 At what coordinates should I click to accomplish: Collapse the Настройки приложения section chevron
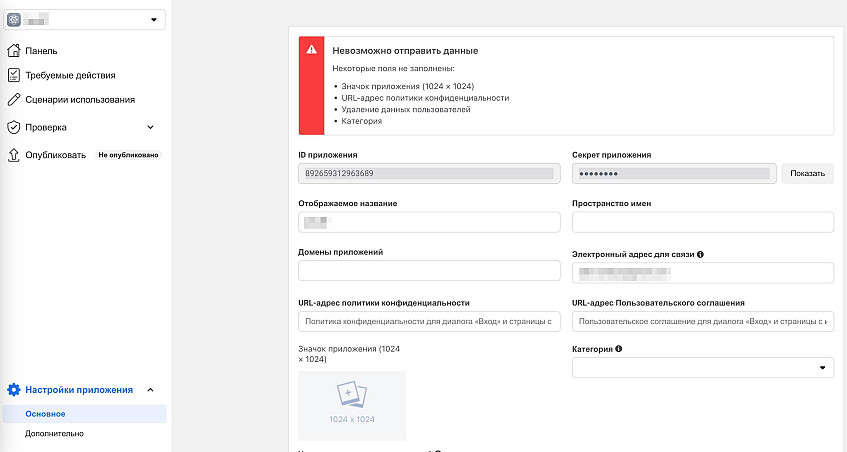tap(150, 390)
